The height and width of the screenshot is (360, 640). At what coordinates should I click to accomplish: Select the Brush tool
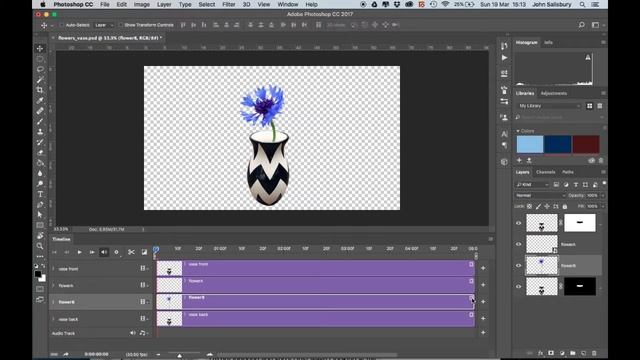tap(40, 121)
